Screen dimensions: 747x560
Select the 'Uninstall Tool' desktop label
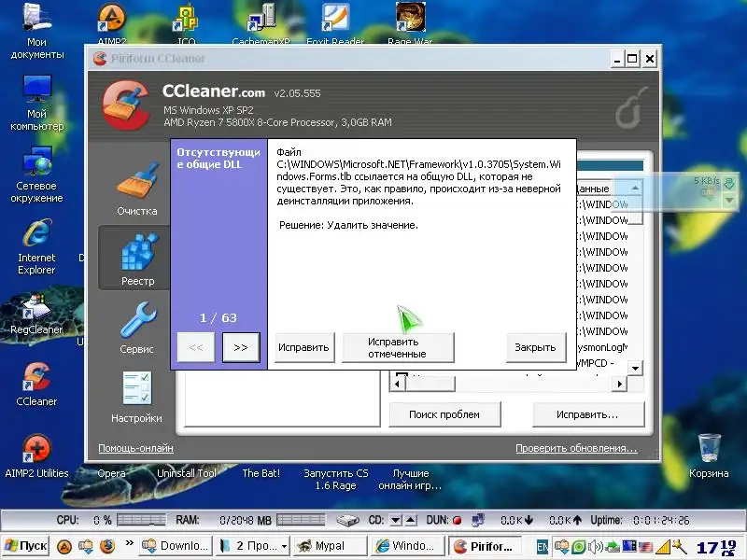[186, 473]
